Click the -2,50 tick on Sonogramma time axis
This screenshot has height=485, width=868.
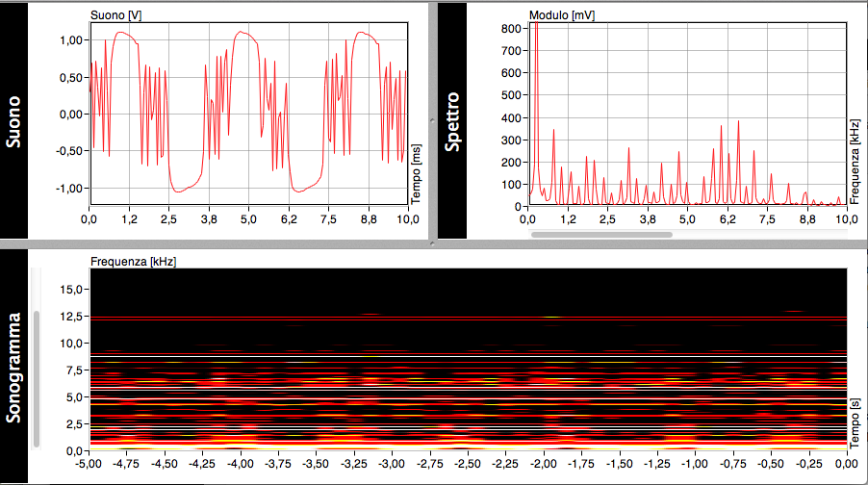coord(467,464)
